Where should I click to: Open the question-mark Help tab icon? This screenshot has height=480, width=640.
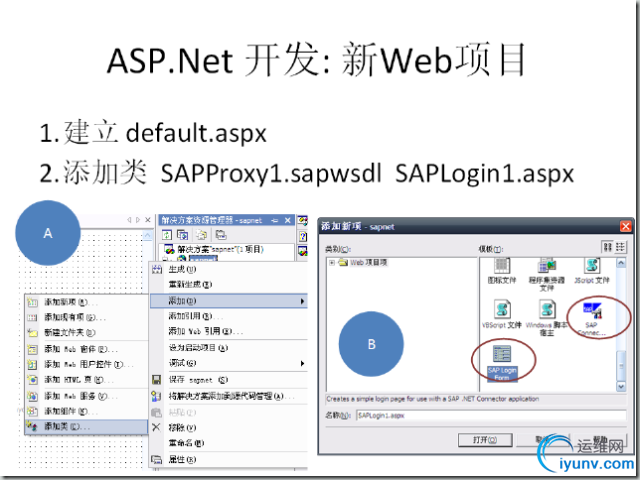[x=302, y=236]
